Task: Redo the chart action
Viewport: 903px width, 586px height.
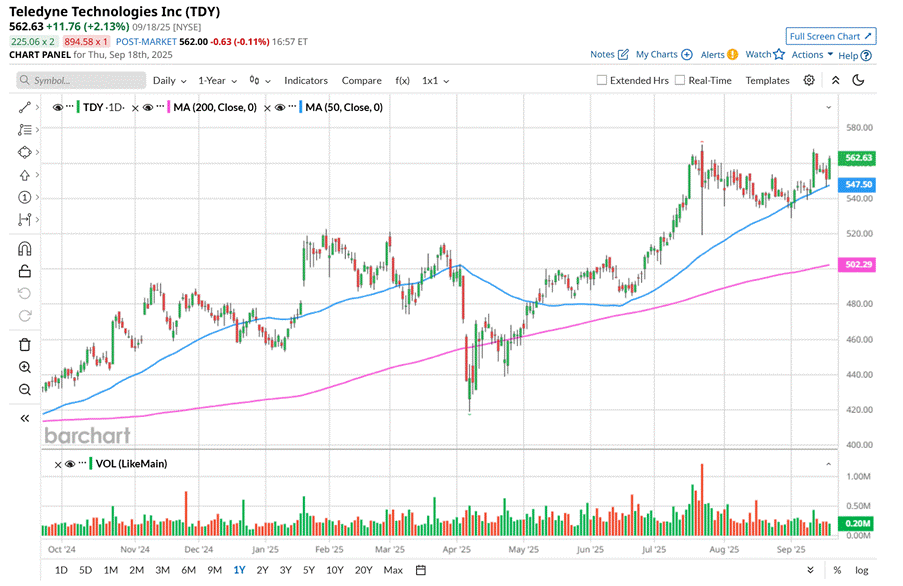Action: (x=24, y=315)
